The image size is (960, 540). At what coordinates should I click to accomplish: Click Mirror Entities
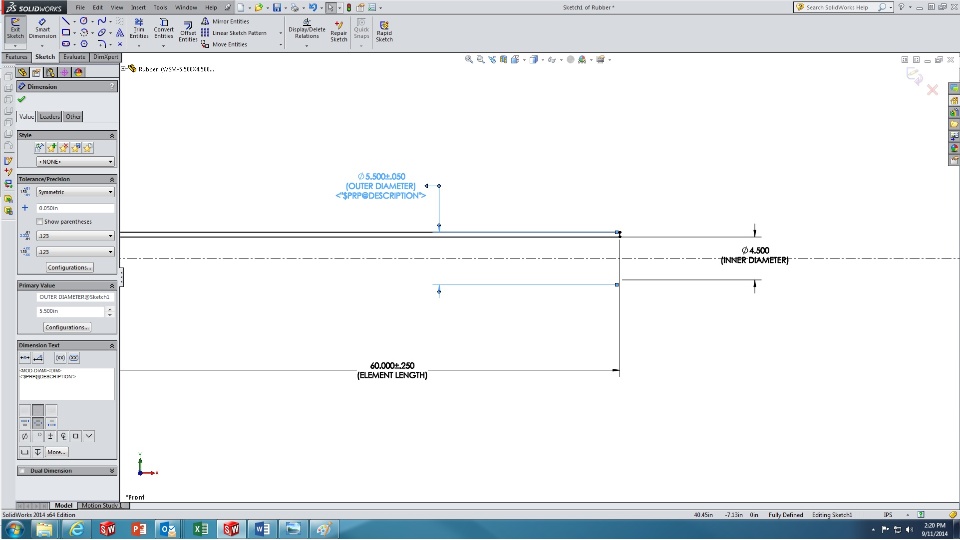point(225,21)
